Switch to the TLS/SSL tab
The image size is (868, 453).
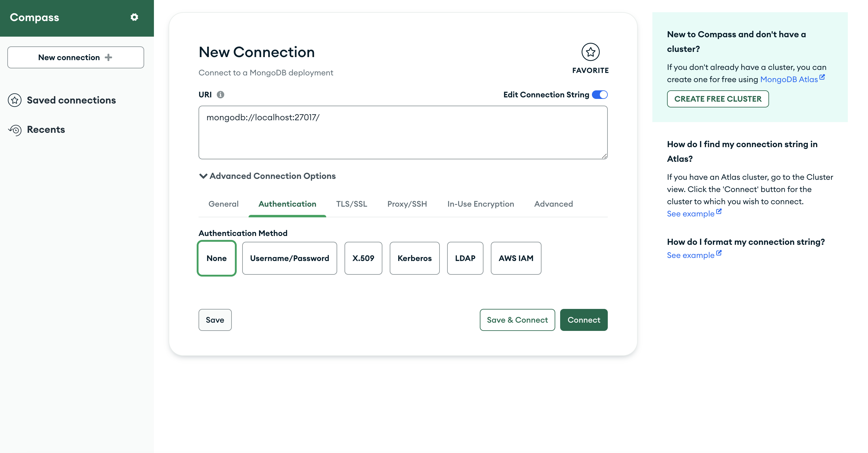[x=352, y=204]
